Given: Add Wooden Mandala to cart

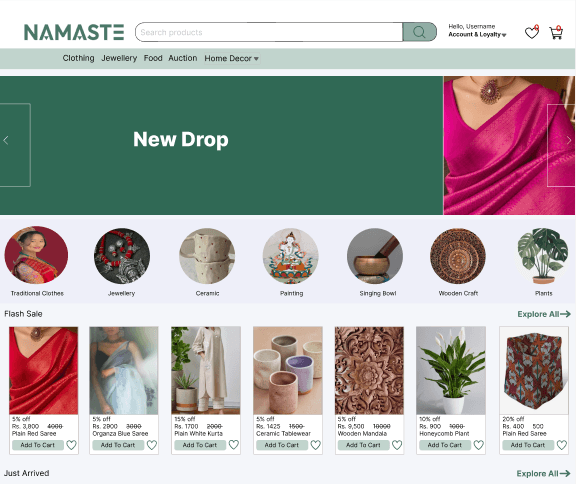Looking at the screenshot, I should 363,445.
